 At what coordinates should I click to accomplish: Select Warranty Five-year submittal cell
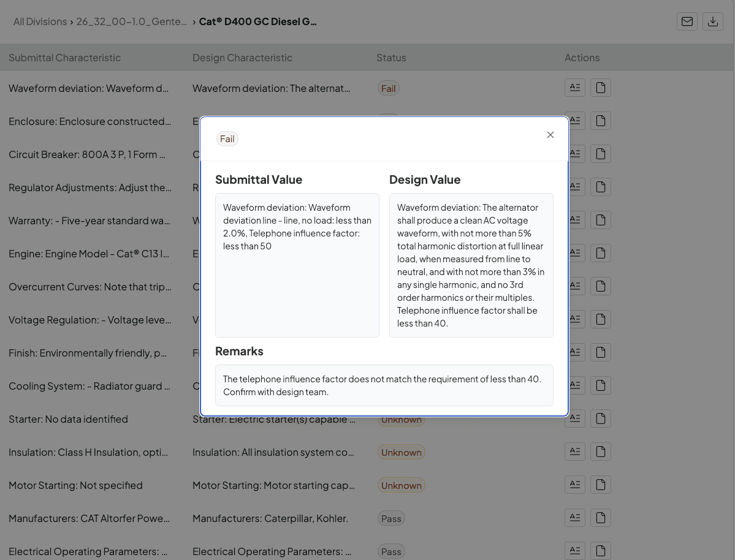[x=89, y=221]
